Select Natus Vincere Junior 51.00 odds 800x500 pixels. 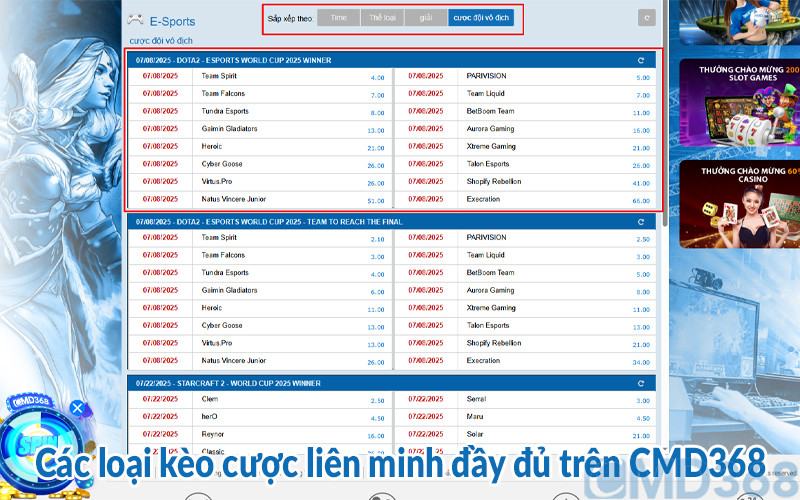click(376, 201)
